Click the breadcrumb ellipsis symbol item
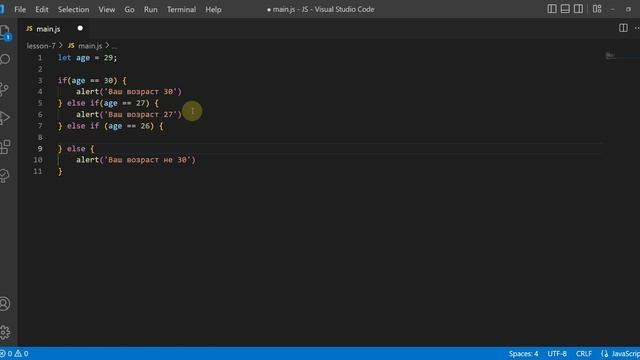This screenshot has height=360, width=640. [114, 46]
